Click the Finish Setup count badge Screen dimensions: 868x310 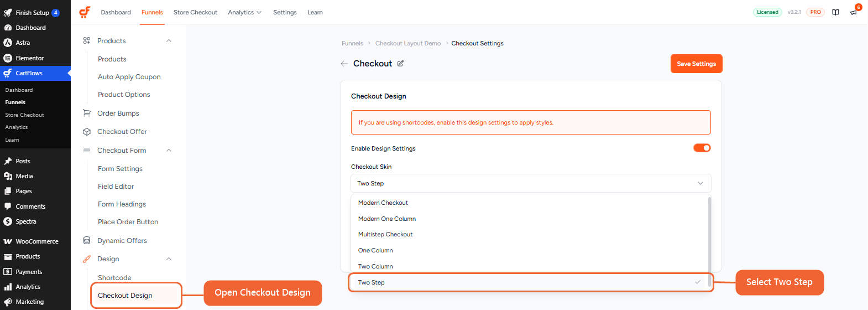[55, 13]
